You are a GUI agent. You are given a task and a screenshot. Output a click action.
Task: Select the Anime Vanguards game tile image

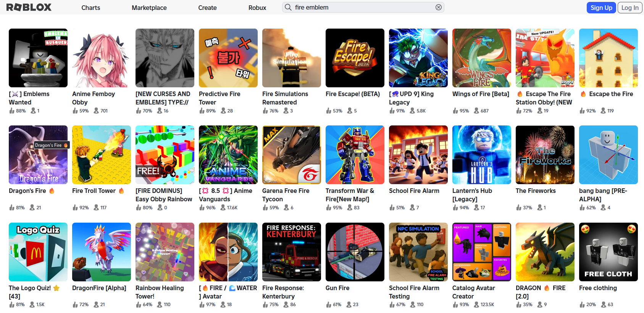tap(228, 155)
